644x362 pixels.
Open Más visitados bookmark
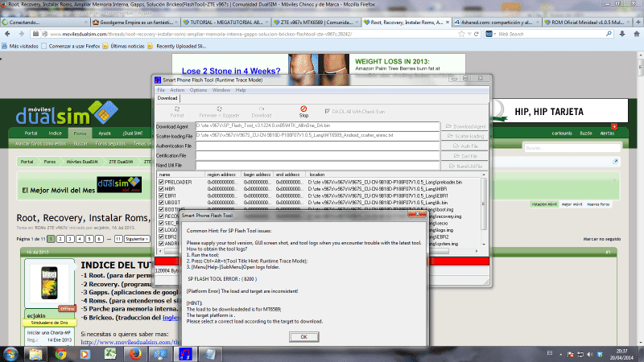[20, 47]
